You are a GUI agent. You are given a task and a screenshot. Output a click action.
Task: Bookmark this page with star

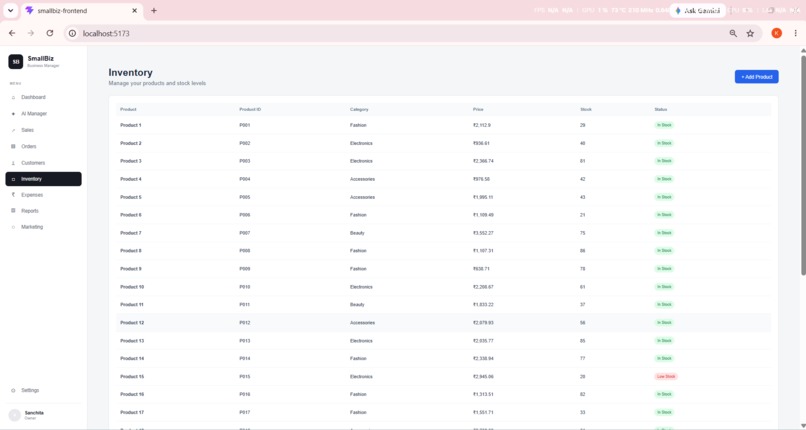(750, 33)
